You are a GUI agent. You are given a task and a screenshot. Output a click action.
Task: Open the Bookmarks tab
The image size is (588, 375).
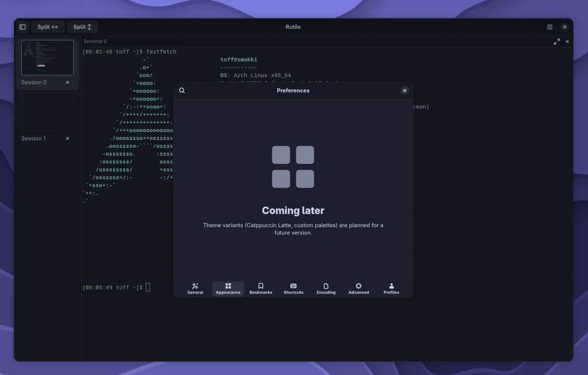261,289
